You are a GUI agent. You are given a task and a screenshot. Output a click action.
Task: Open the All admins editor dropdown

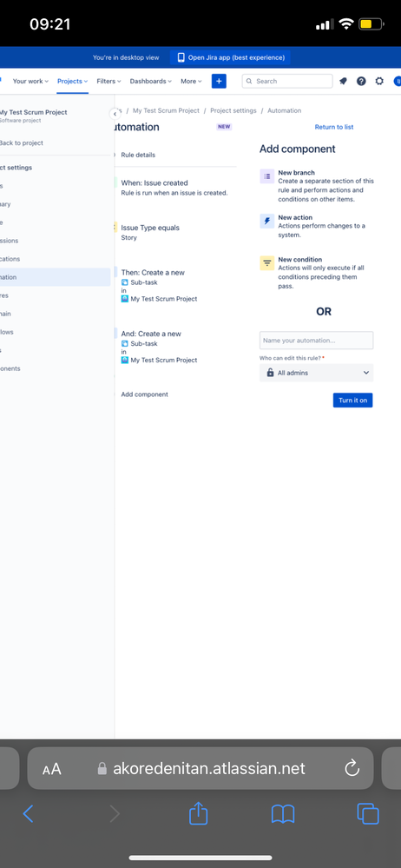[x=317, y=373]
